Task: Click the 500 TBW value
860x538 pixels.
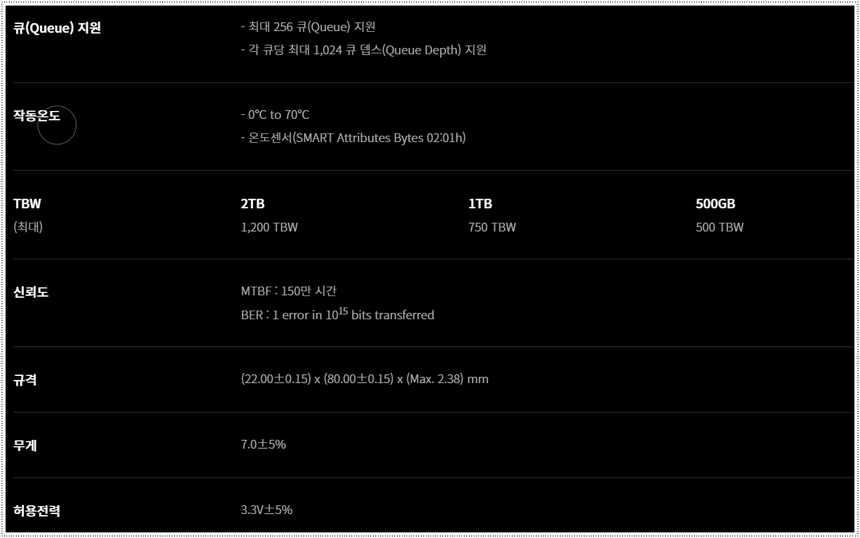Action: tap(720, 227)
